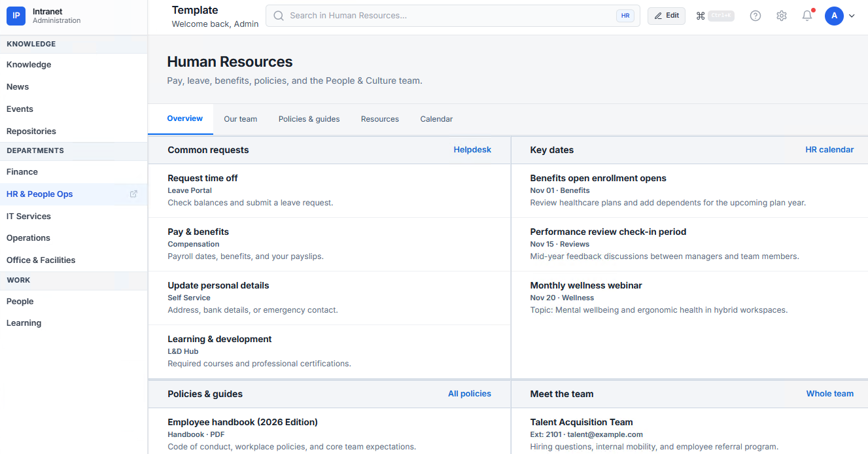Click the Key dates panel title
The width and height of the screenshot is (868, 454).
(551, 150)
